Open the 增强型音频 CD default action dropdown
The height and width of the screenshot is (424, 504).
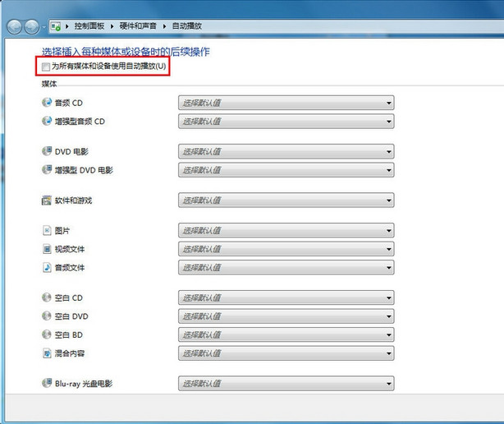coord(286,122)
